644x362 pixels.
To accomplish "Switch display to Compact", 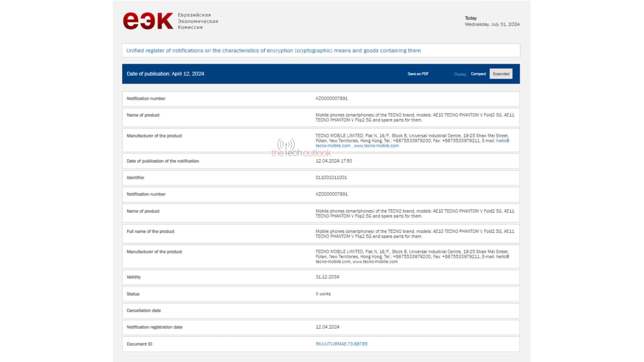I will (x=478, y=74).
